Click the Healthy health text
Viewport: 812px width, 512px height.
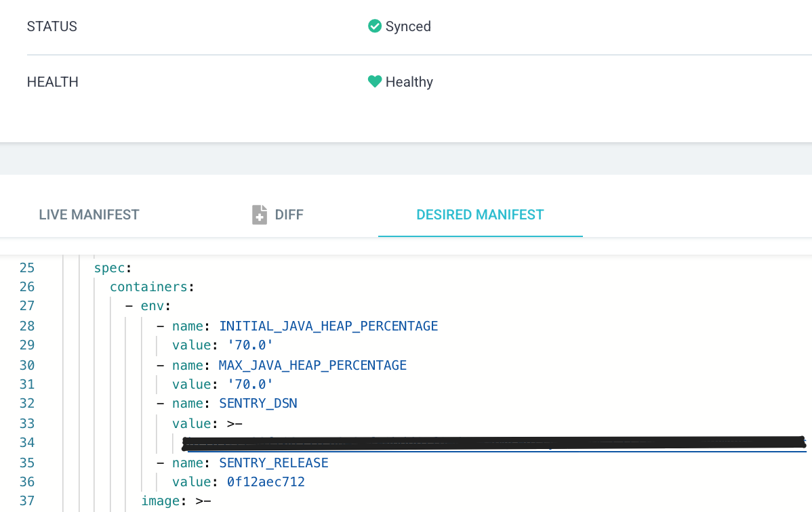click(x=409, y=81)
